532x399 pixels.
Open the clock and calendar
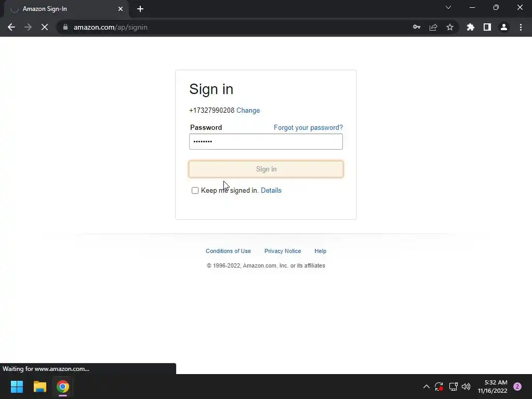tap(493, 387)
